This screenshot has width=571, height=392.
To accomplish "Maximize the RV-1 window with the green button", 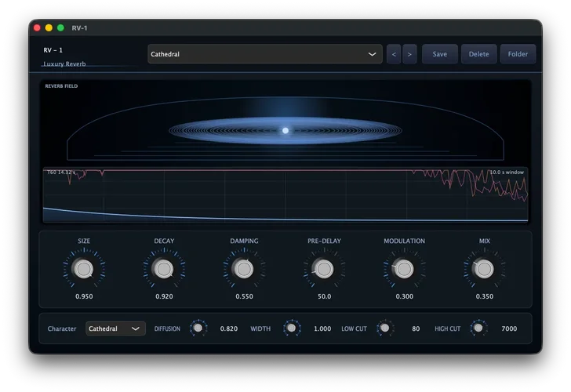I will click(x=61, y=27).
